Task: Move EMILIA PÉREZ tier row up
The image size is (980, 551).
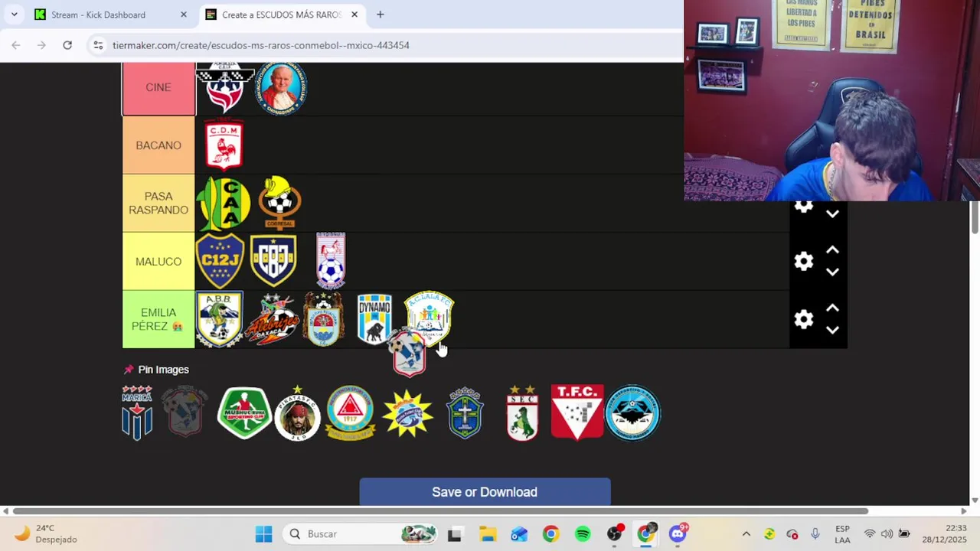Action: [832, 308]
